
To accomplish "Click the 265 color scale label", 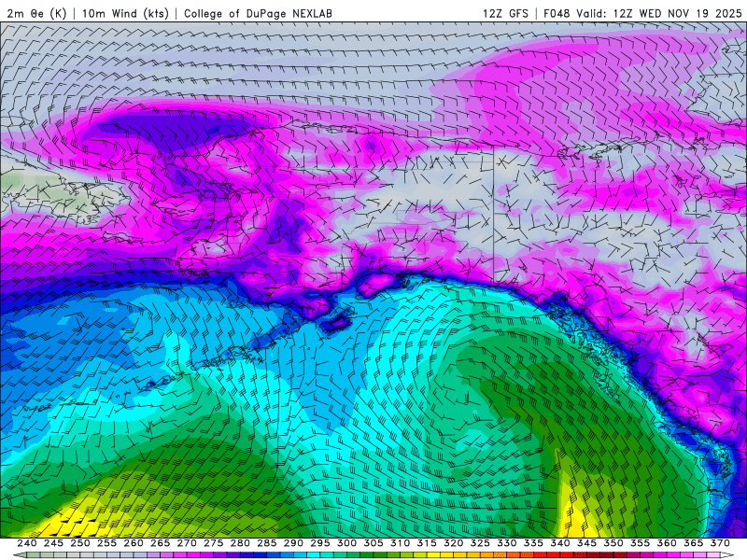I will (x=160, y=543).
